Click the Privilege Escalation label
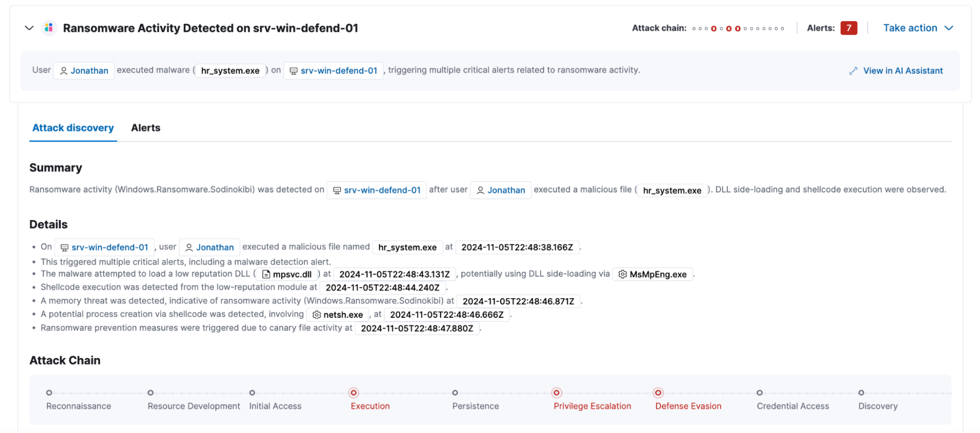980x433 pixels. (x=592, y=406)
